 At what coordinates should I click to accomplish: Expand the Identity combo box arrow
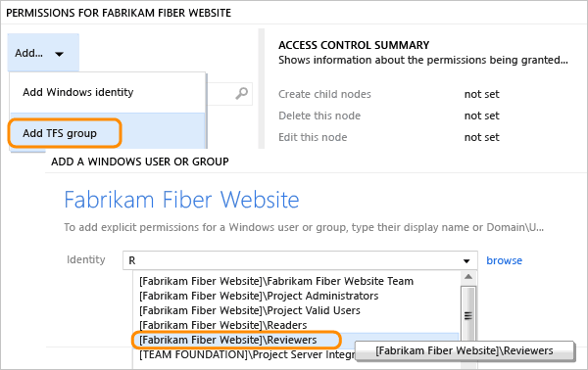[466, 261]
